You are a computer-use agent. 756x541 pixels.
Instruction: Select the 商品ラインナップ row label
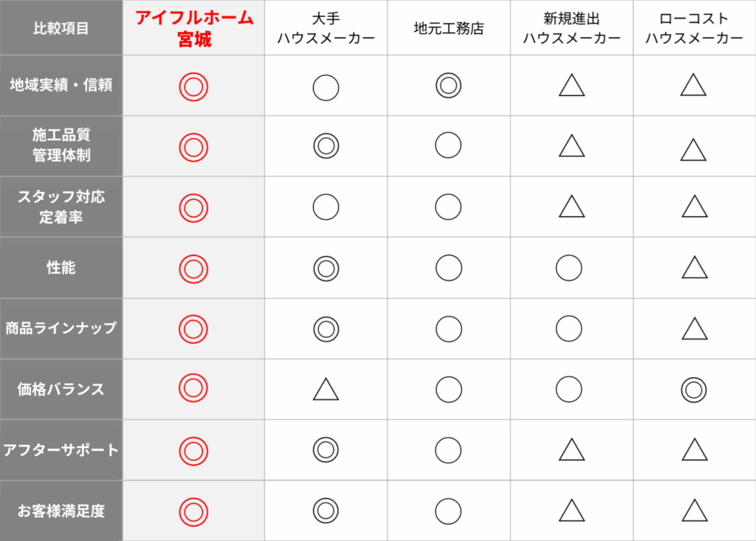61,328
